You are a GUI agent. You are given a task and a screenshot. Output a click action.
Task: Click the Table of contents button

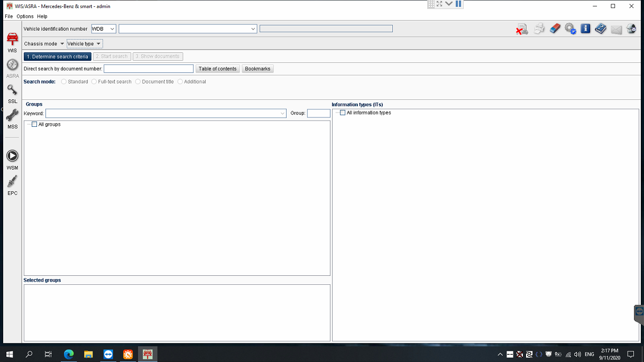[x=218, y=69]
